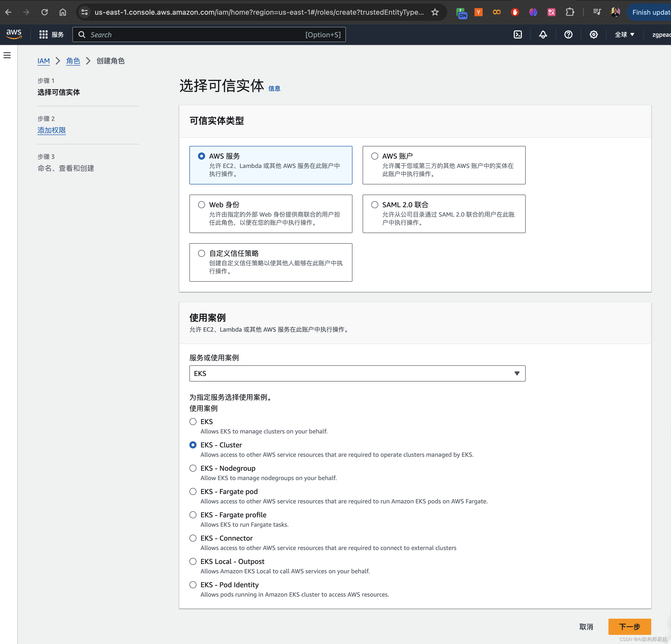Viewport: 671px width, 644px height.
Task: Open the zgpeac account menu
Action: pyautogui.click(x=661, y=35)
